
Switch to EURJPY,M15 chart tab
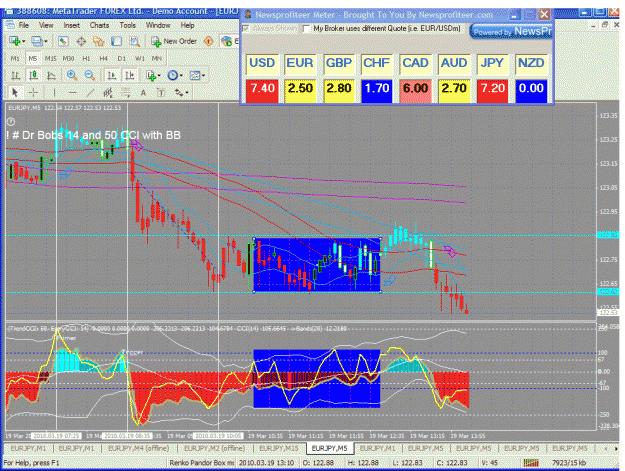click(279, 449)
